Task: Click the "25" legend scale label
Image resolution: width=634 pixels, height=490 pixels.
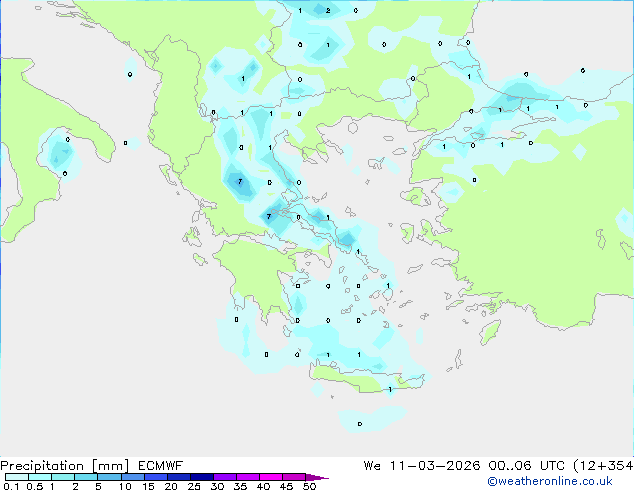Action: (194, 486)
